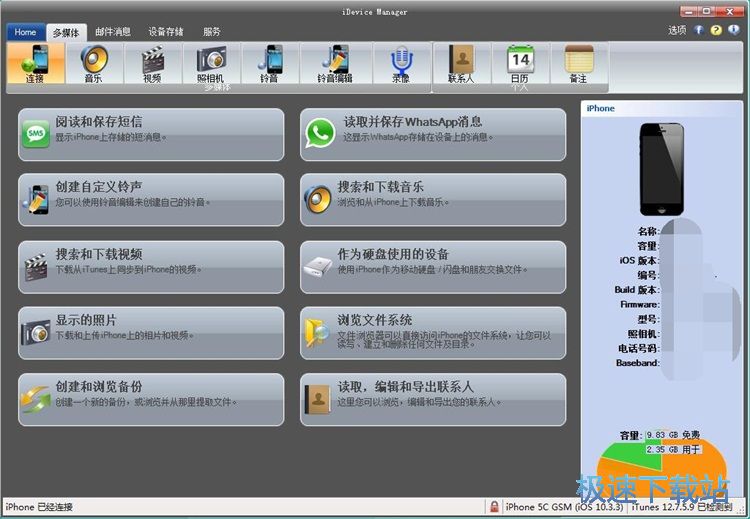The image size is (750, 519).
Task: Click the iPhone device image thumbnail
Action: click(x=662, y=169)
